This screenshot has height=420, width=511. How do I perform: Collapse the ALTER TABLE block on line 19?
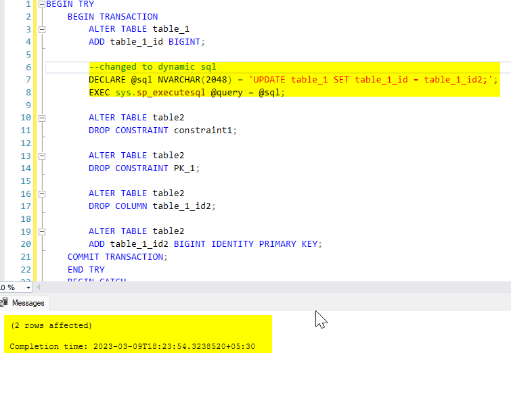pyautogui.click(x=42, y=232)
